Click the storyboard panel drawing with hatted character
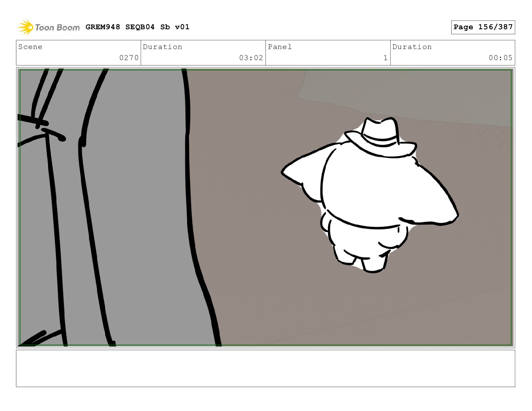The height and width of the screenshot is (411, 532). point(265,207)
